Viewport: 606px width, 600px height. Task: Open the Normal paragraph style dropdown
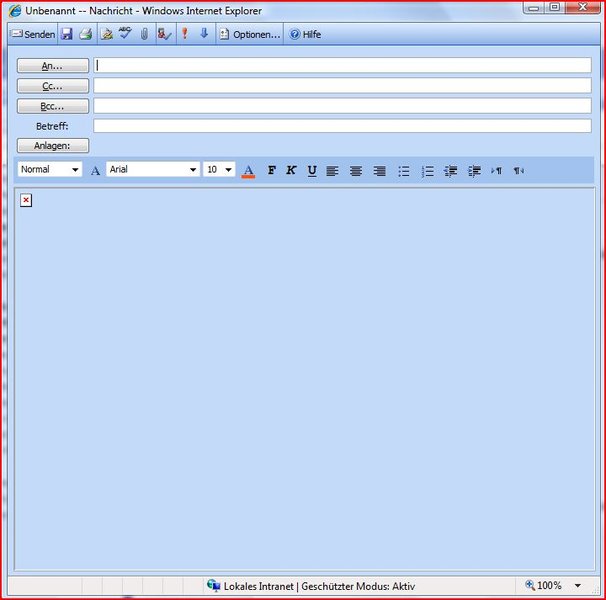pos(50,169)
